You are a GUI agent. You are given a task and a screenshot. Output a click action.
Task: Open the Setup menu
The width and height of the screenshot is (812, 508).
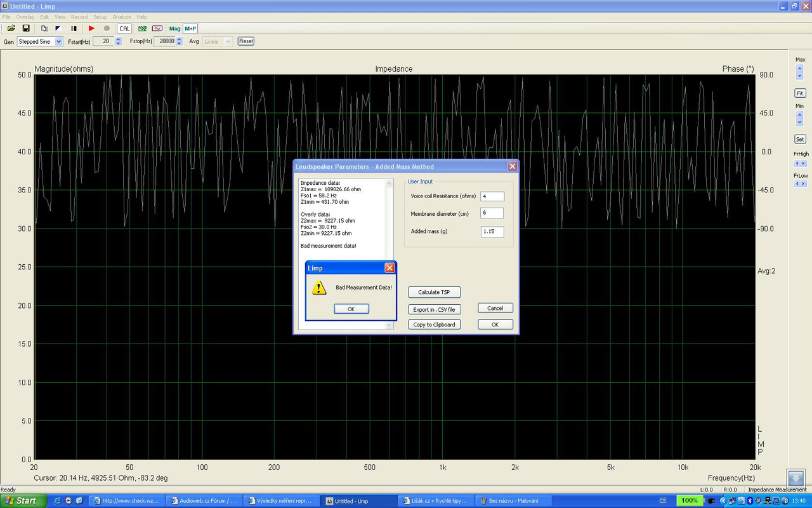(100, 17)
